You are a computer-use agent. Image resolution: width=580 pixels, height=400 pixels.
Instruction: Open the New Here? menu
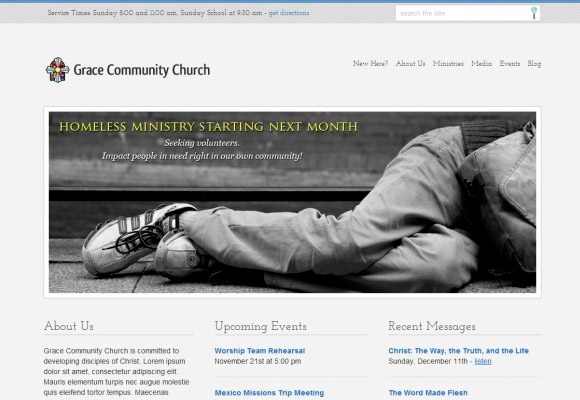click(x=370, y=64)
